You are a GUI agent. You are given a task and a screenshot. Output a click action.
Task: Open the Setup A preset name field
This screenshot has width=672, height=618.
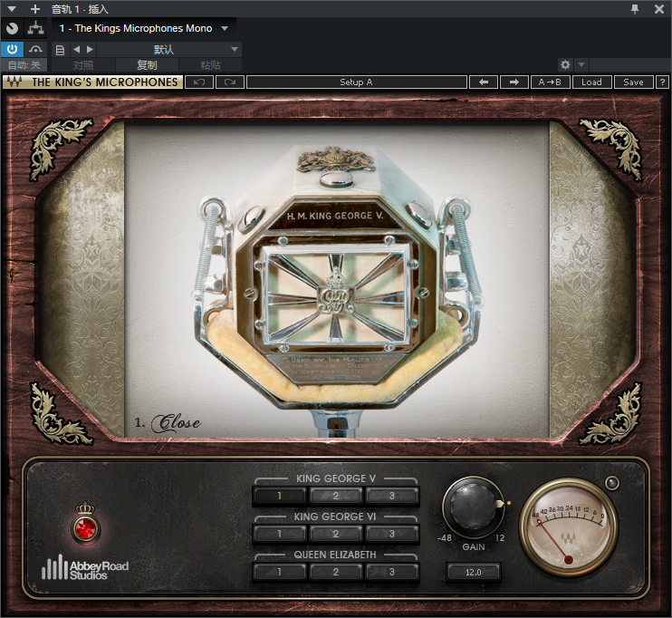357,82
